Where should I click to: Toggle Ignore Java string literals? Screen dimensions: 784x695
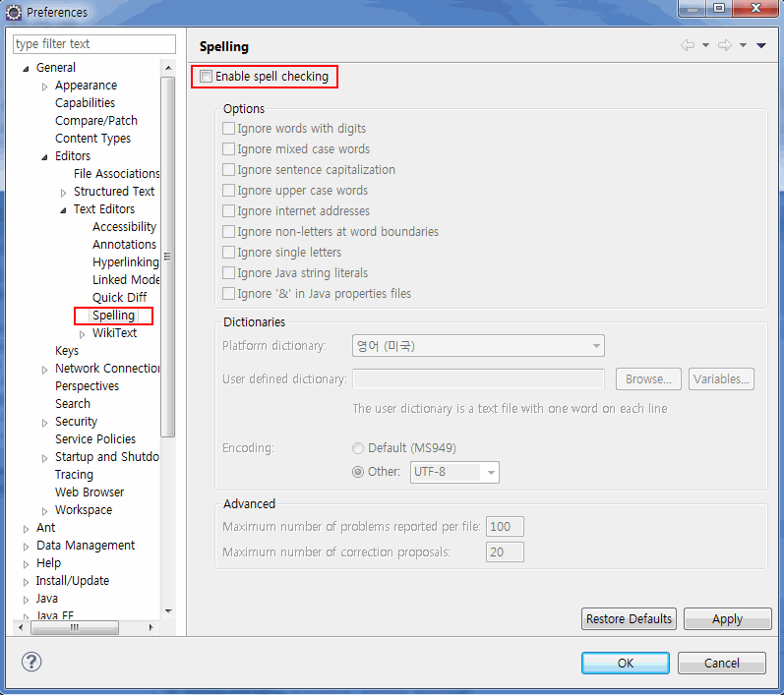(x=228, y=273)
